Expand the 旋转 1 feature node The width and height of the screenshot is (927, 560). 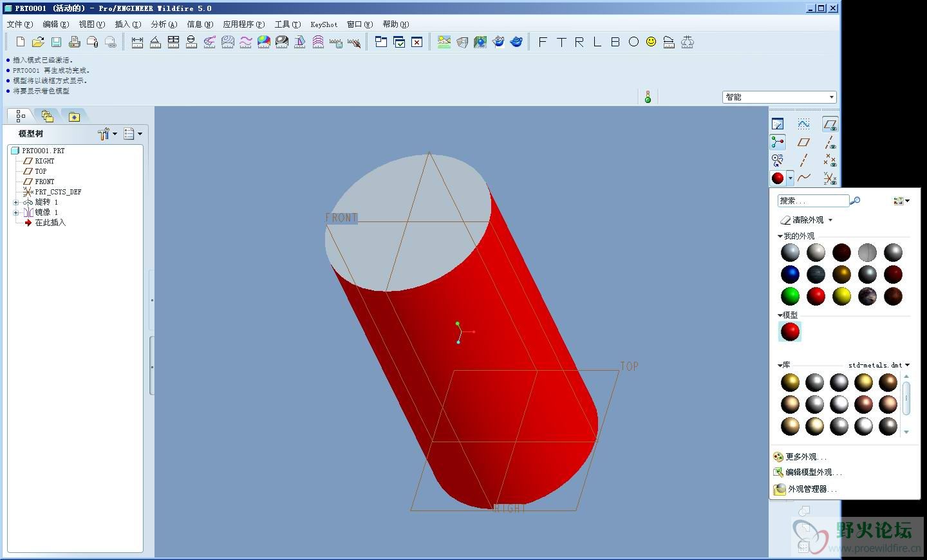tap(16, 202)
